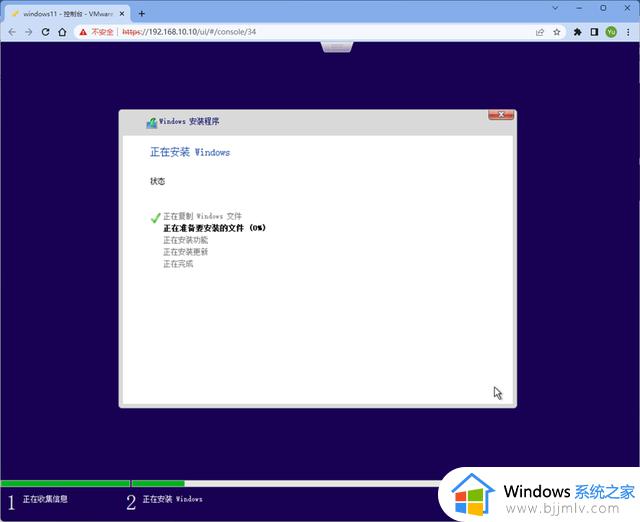Screen dimensions: 640x522
Task: Click the '状态' label
Action: (x=158, y=181)
